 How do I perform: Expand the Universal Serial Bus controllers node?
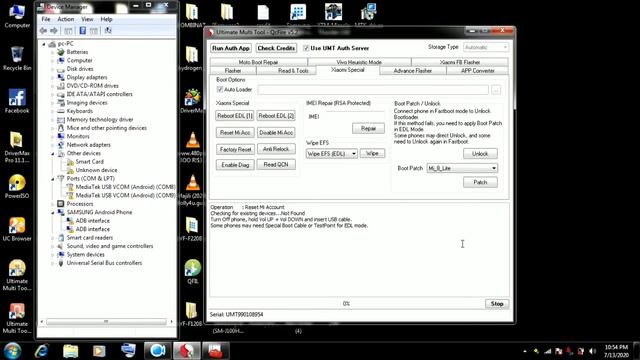[x=53, y=263]
